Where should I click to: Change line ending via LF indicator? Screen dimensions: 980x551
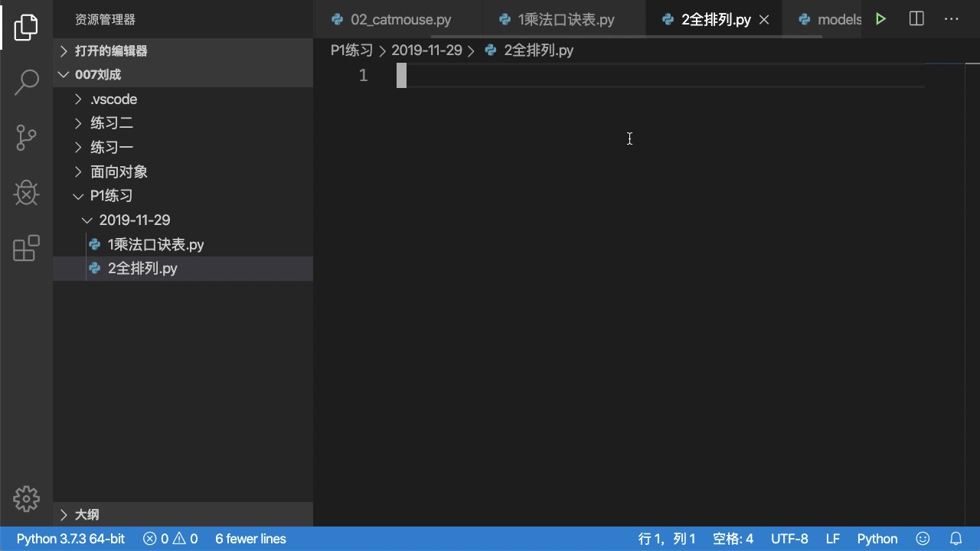pos(832,539)
